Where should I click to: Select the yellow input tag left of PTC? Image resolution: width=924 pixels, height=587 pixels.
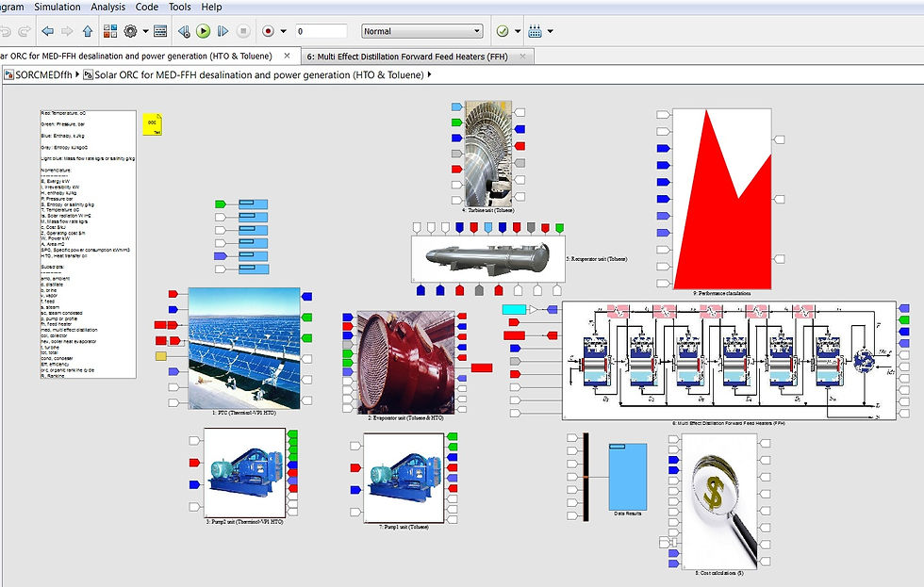pyautogui.click(x=161, y=355)
